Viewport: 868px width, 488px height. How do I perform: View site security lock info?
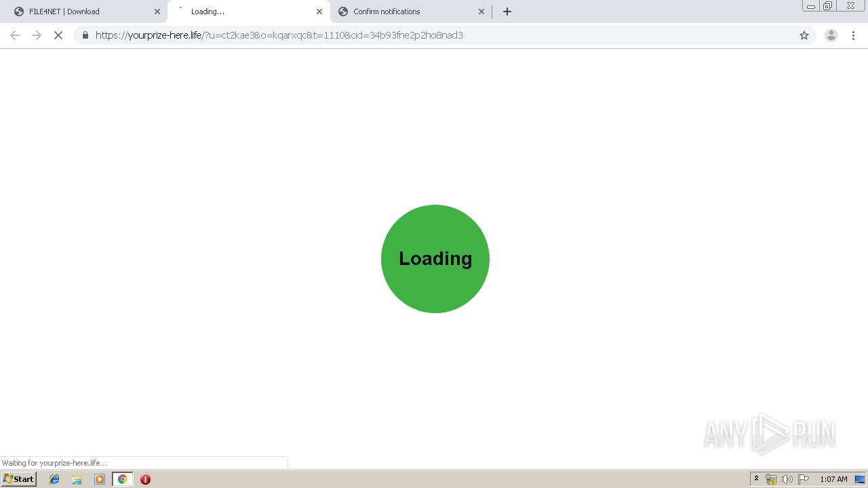click(85, 35)
